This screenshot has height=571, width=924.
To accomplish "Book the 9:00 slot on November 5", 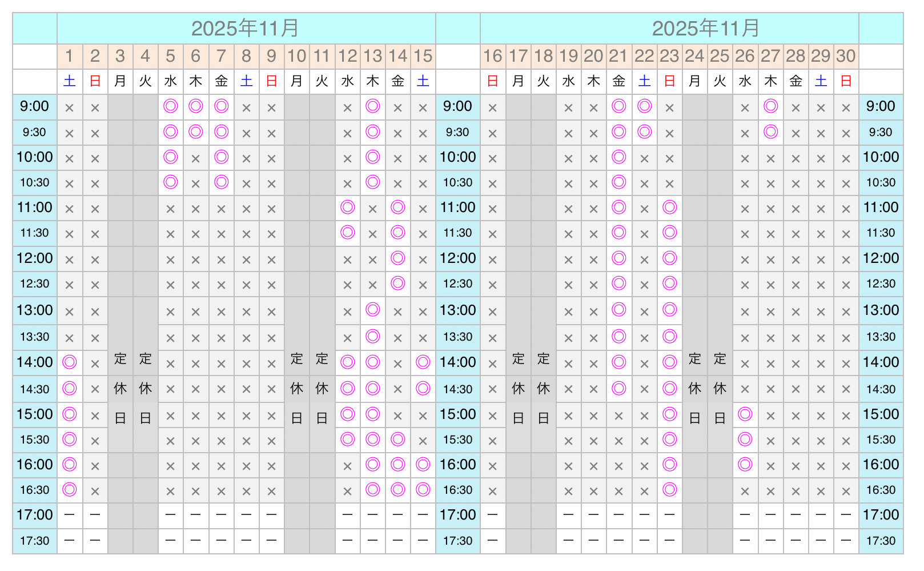I will pyautogui.click(x=170, y=106).
